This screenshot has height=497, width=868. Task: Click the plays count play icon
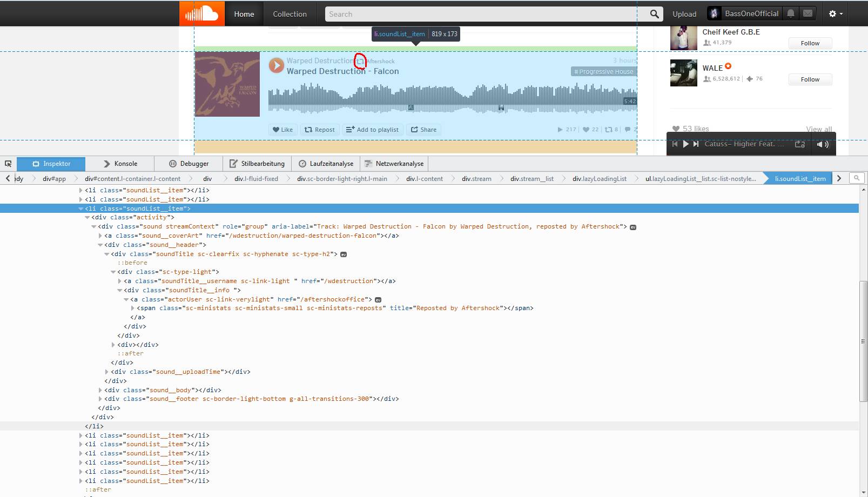tap(560, 130)
